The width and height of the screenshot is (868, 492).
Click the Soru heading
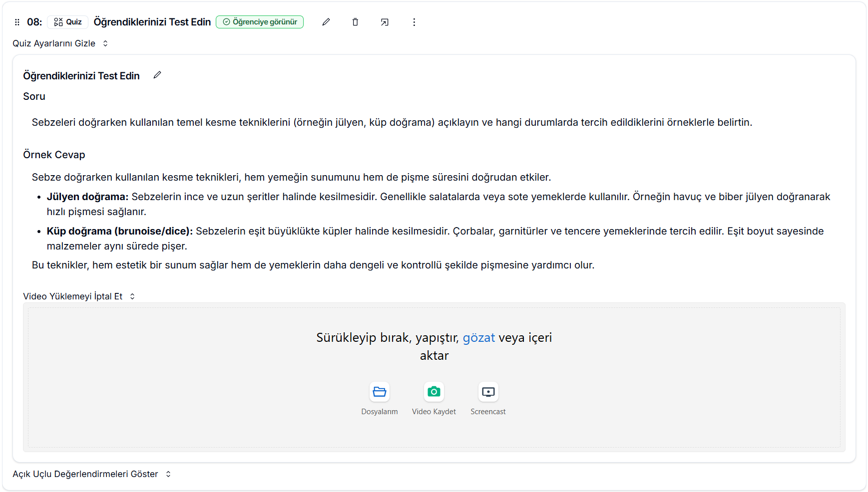click(34, 96)
